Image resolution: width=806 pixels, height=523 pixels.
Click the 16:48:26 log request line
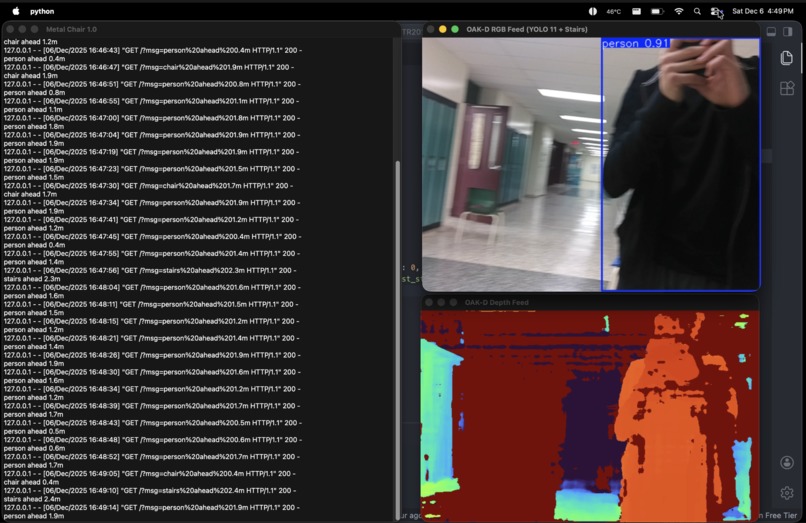click(153, 355)
